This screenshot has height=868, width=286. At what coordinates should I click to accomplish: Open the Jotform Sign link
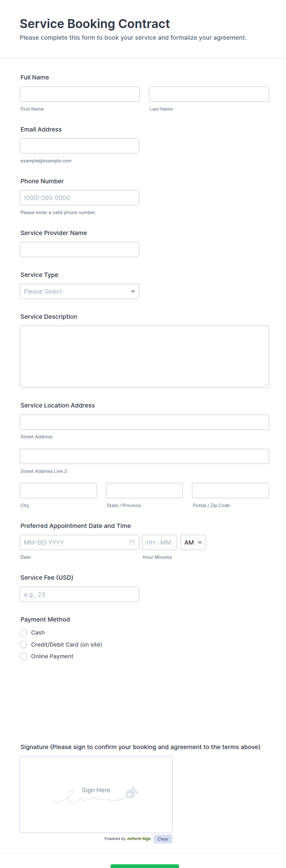click(139, 839)
